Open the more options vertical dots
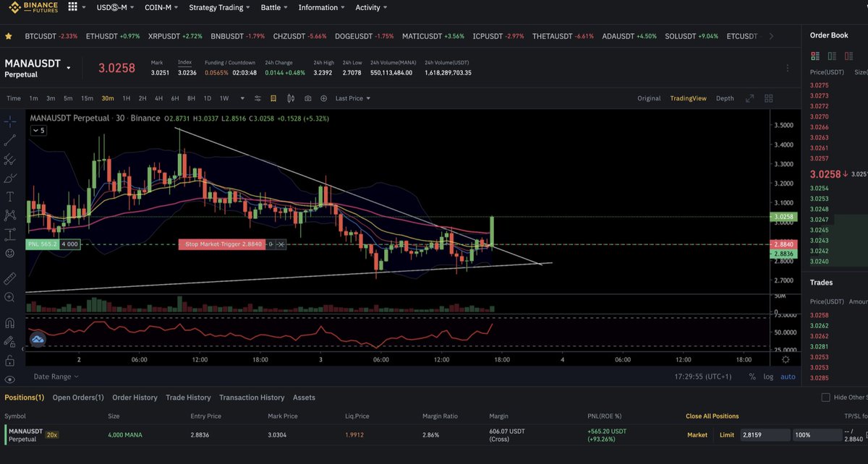 [787, 68]
